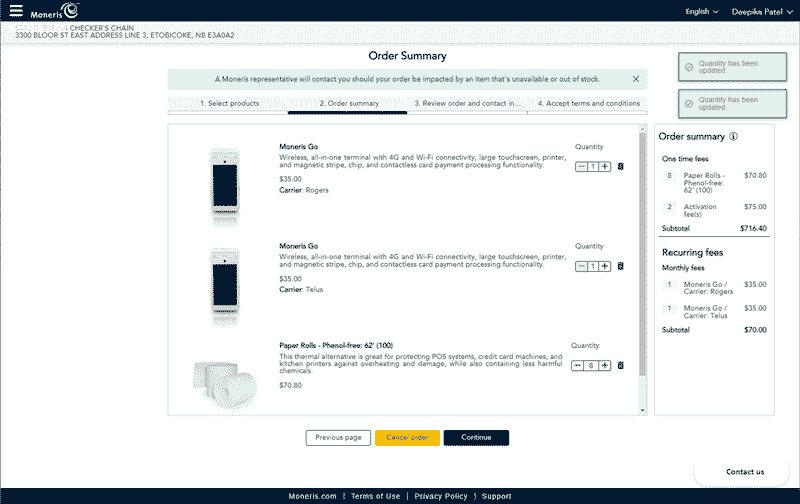Remove Moneris Go Telus from order
This screenshot has height=504, width=800.
(620, 266)
